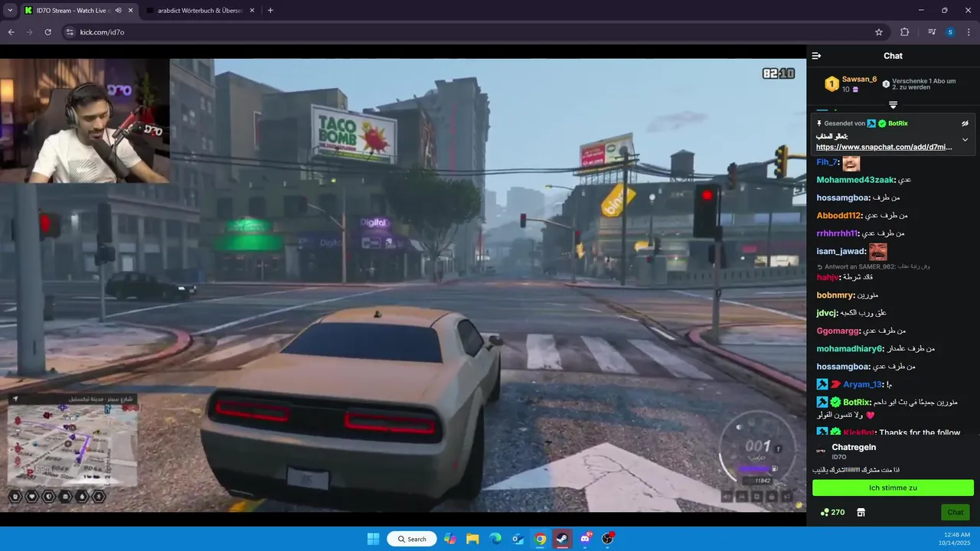
Task: Go back to previous page
Action: point(11,32)
